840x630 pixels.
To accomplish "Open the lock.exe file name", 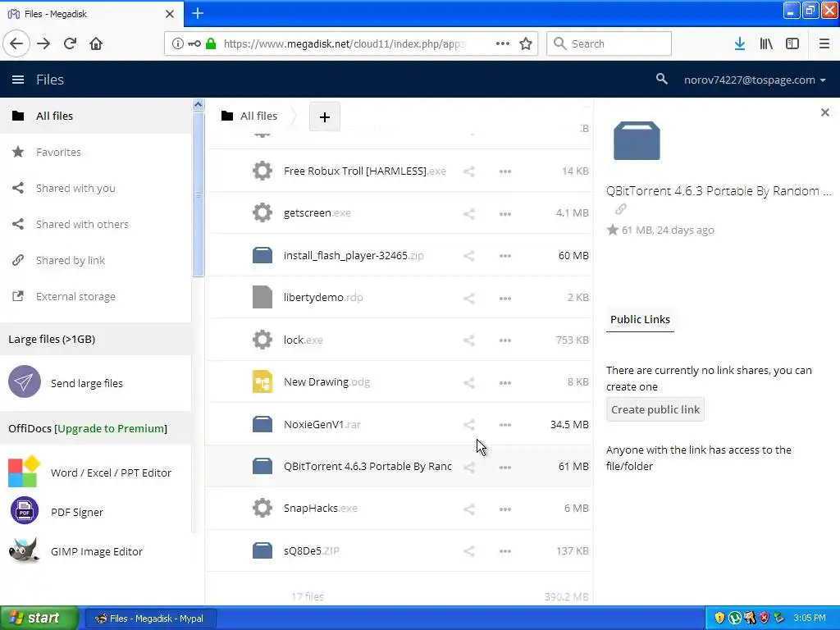I will pyautogui.click(x=304, y=340).
